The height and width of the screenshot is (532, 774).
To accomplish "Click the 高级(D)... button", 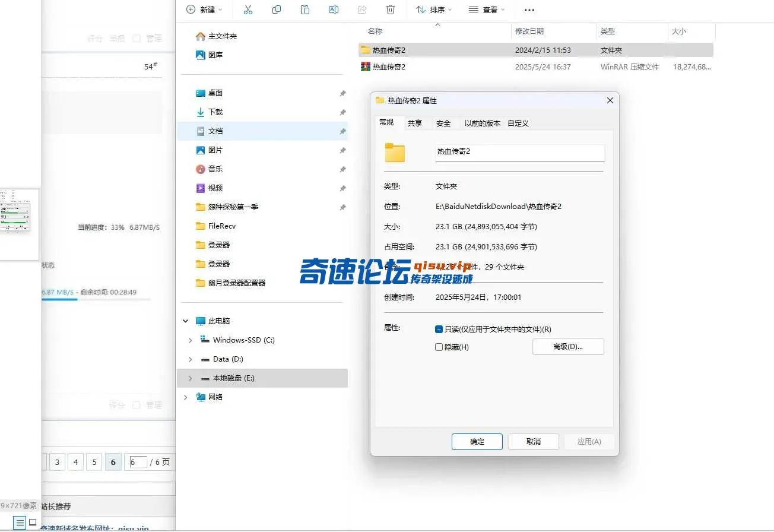I will point(568,347).
